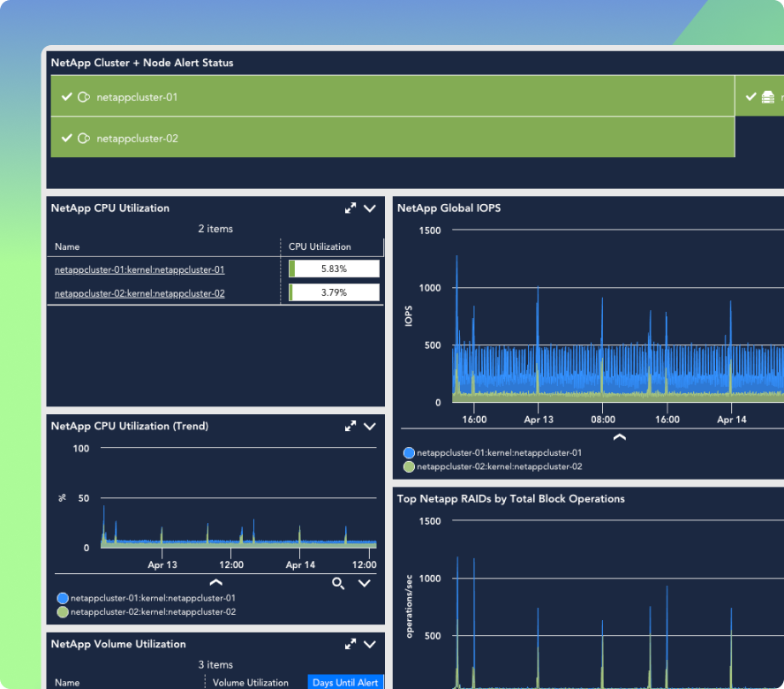This screenshot has height=689, width=784.
Task: Sort by Name column in CPU Utilization table
Action: [x=67, y=246]
